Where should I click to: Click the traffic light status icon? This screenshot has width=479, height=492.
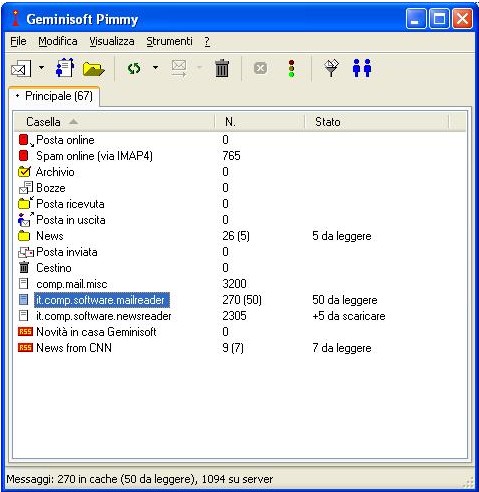(x=292, y=68)
